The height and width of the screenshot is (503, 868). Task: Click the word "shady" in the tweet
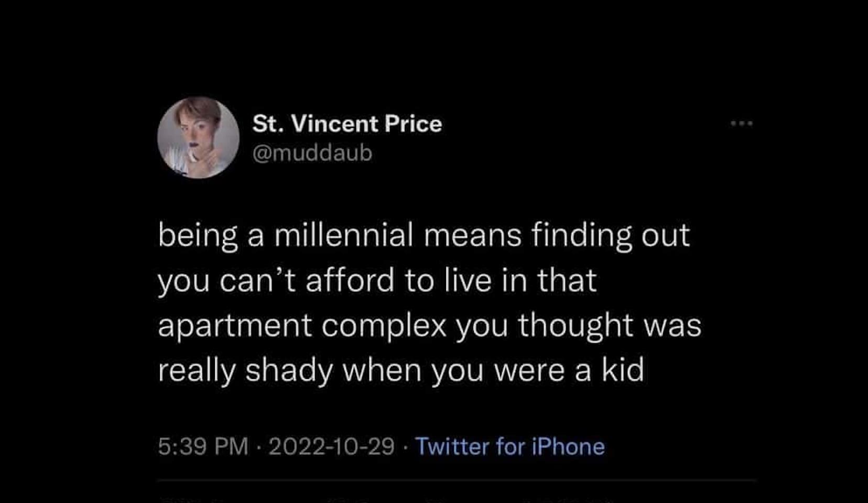tap(289, 371)
